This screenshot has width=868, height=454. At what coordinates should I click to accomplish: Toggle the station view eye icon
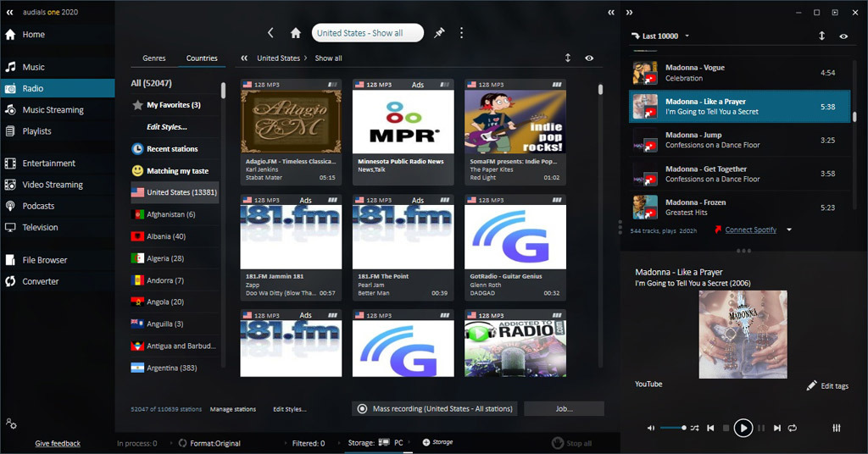[x=589, y=58]
